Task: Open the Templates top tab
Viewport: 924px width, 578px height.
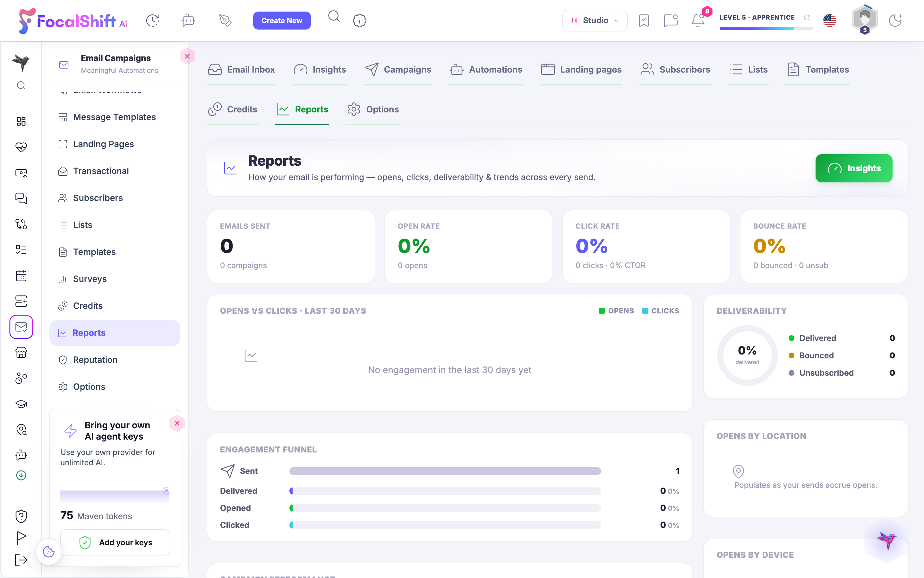Action: (817, 70)
